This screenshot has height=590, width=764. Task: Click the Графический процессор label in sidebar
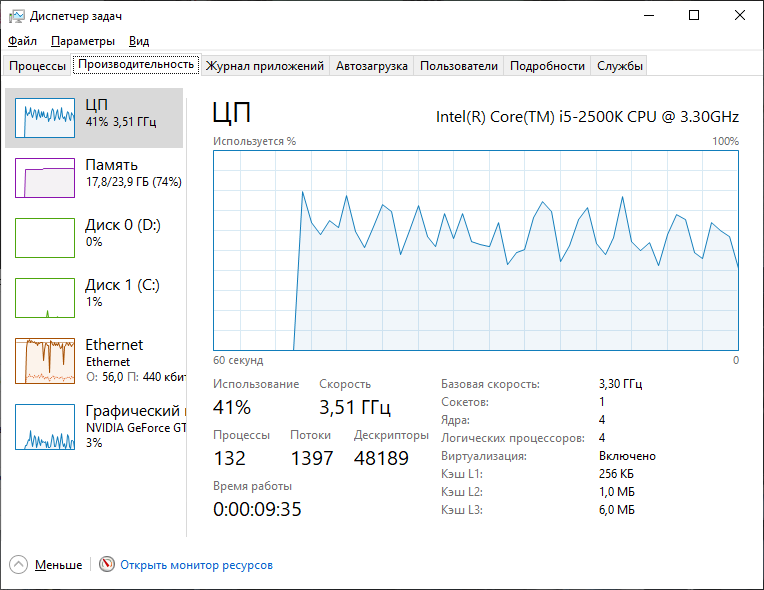coord(136,411)
